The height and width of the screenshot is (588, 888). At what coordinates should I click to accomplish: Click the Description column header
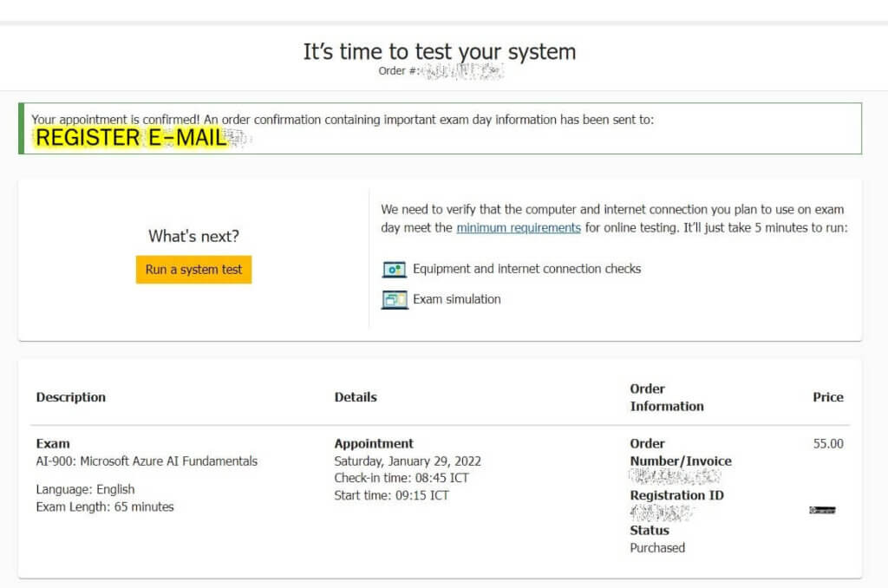tap(71, 397)
